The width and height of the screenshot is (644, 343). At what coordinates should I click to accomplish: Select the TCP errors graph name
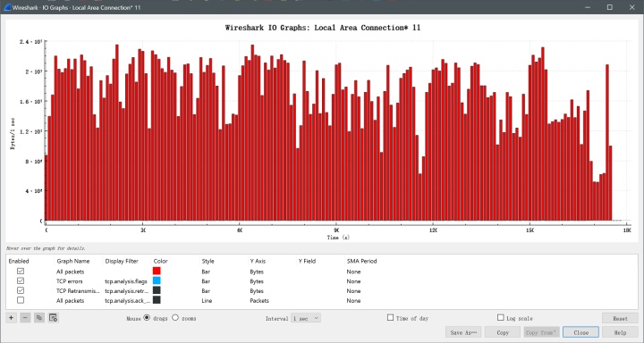[x=70, y=281]
